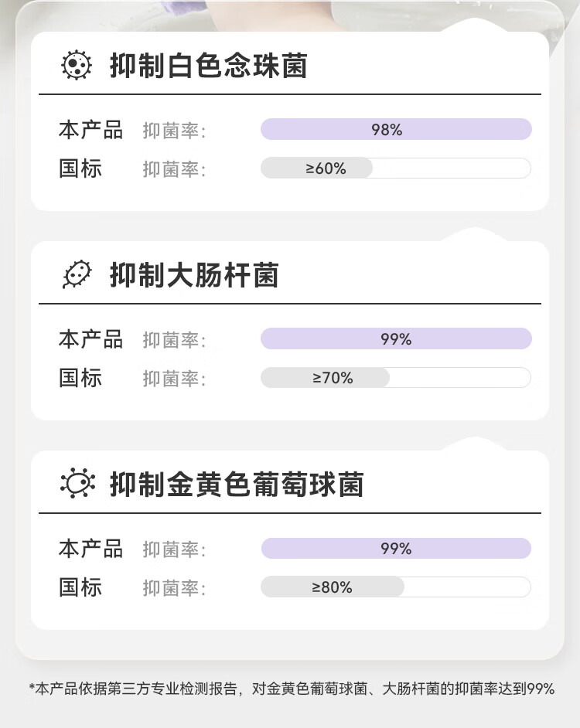This screenshot has width=580, height=728.
Task: Select the 抑制白色念珠菌 heading
Action: tap(208, 66)
